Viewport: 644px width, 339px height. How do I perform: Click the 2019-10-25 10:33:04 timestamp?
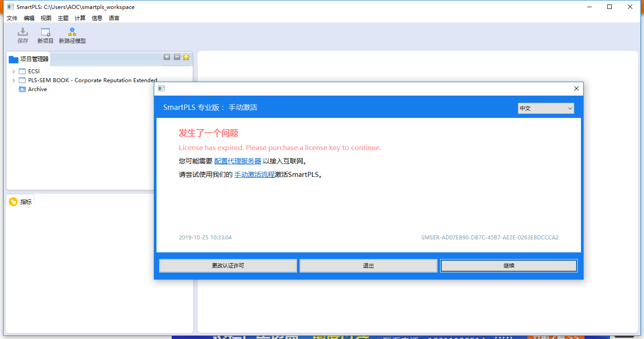click(205, 238)
